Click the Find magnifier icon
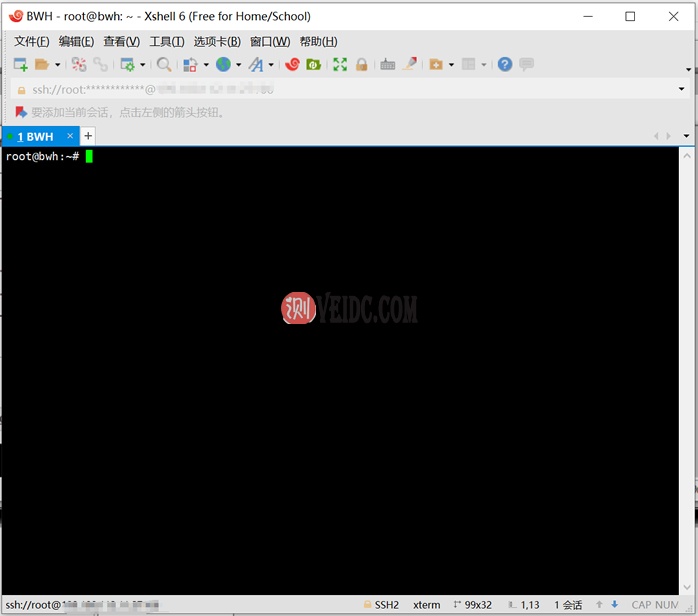Screen dimensions: 698x616 164,65
